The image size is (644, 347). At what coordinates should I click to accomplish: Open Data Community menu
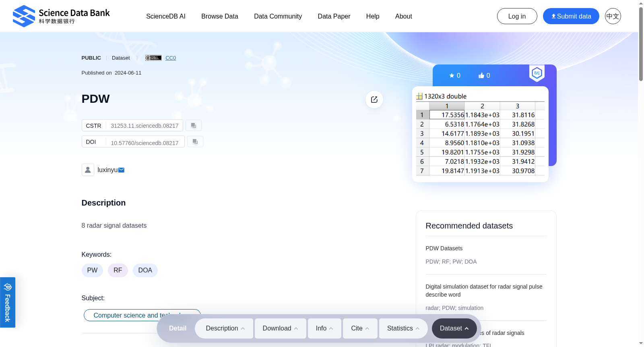coord(278,16)
